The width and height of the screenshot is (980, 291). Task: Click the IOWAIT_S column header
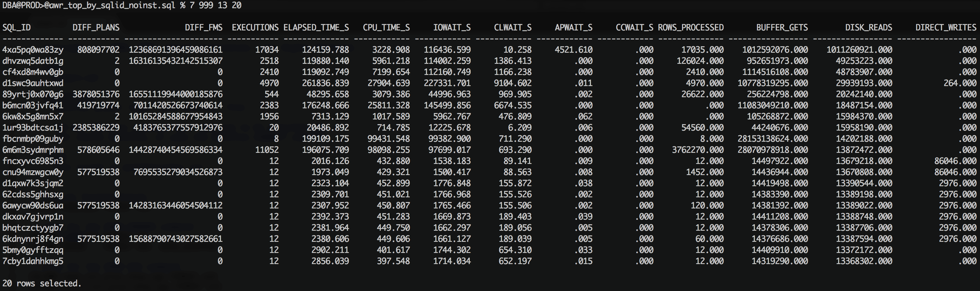click(452, 28)
